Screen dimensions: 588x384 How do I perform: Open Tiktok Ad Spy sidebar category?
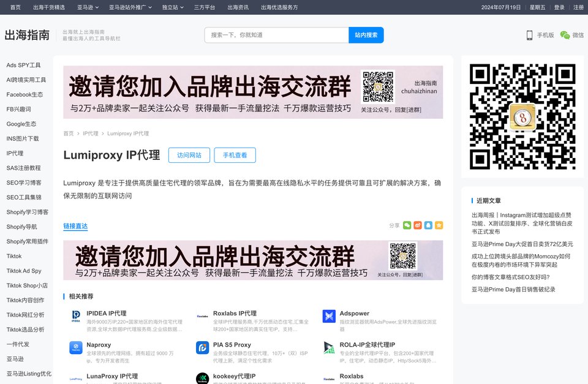click(x=24, y=271)
